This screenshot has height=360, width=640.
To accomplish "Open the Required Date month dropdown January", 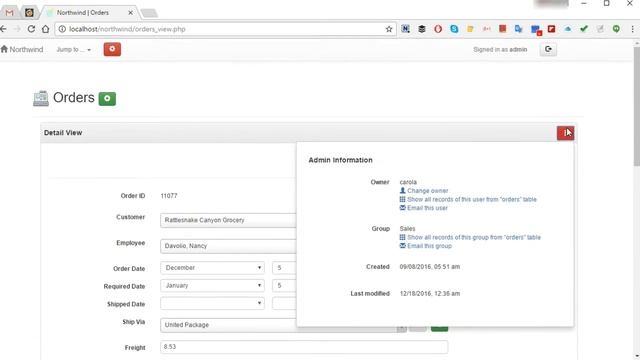I will click(x=212, y=285).
